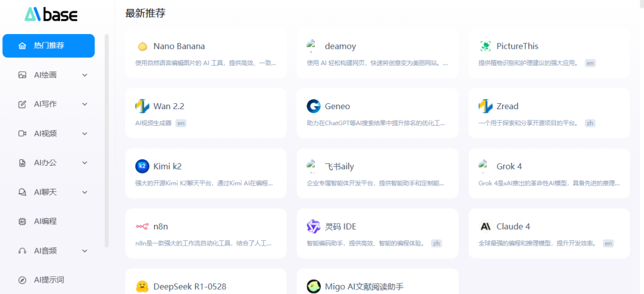644x294 pixels.
Task: Click the 灵码 IDE purple icon
Action: pos(314,227)
